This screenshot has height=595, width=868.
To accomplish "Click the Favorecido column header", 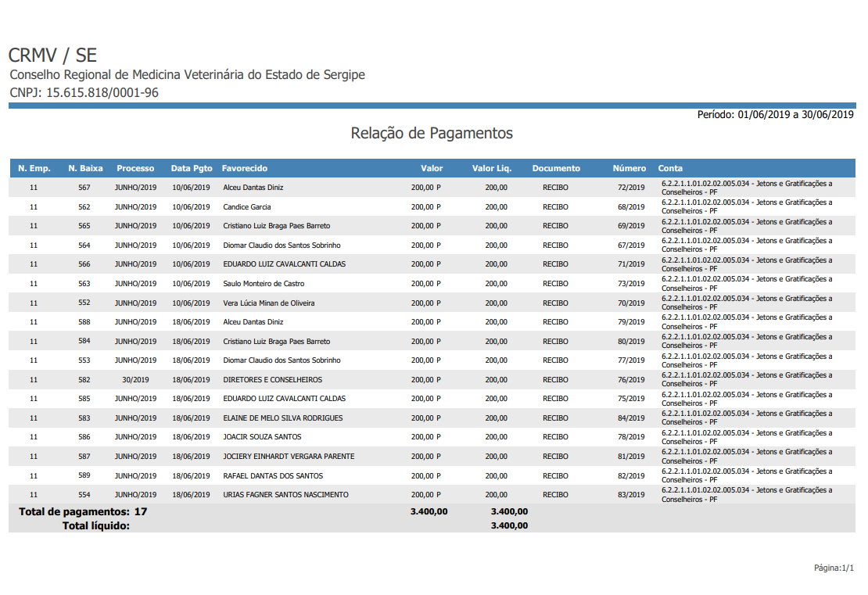I will click(245, 168).
